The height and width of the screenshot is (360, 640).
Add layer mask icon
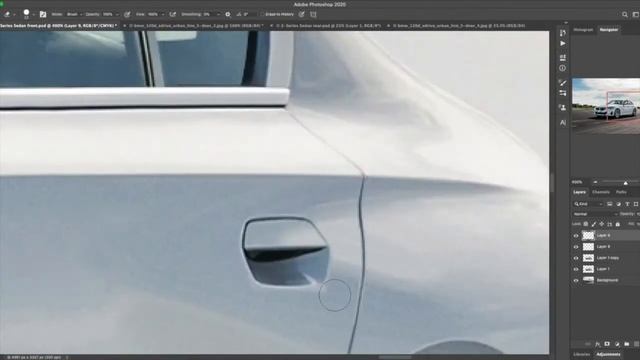click(607, 344)
